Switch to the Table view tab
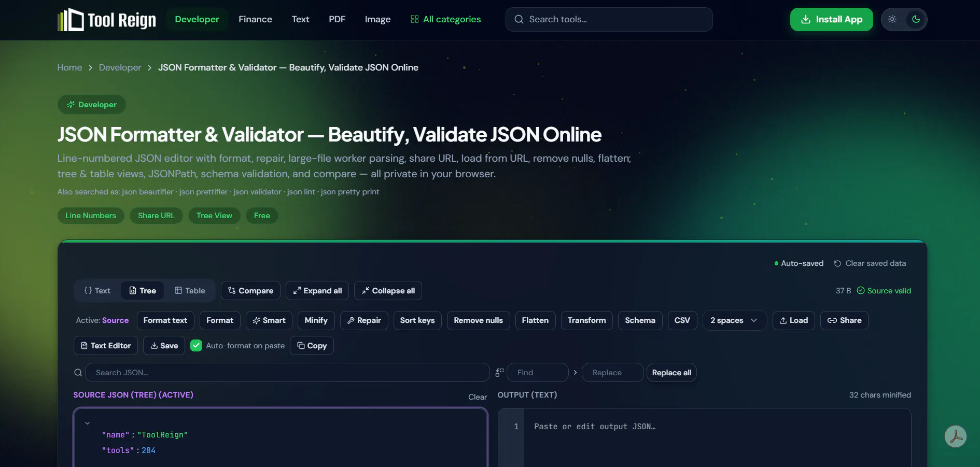980x467 pixels. tap(190, 291)
